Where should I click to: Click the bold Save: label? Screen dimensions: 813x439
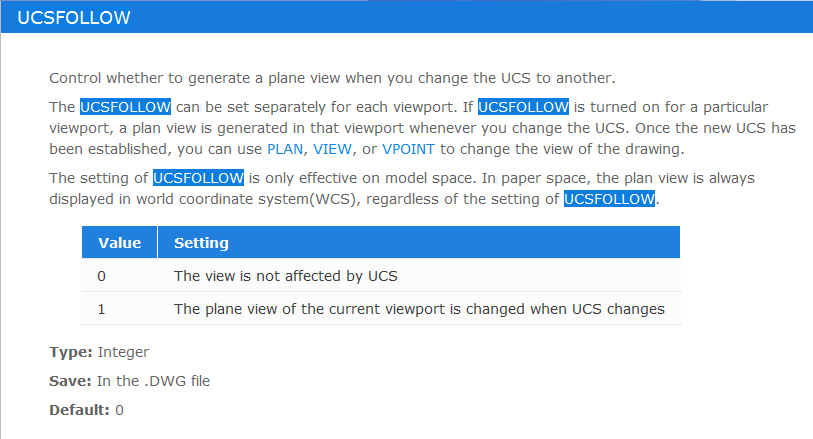click(x=71, y=381)
